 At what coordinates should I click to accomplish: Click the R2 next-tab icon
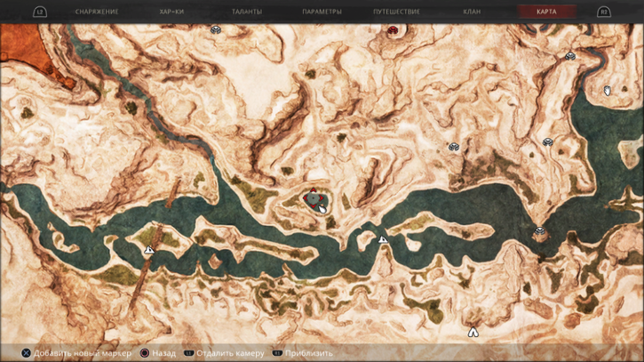(604, 12)
